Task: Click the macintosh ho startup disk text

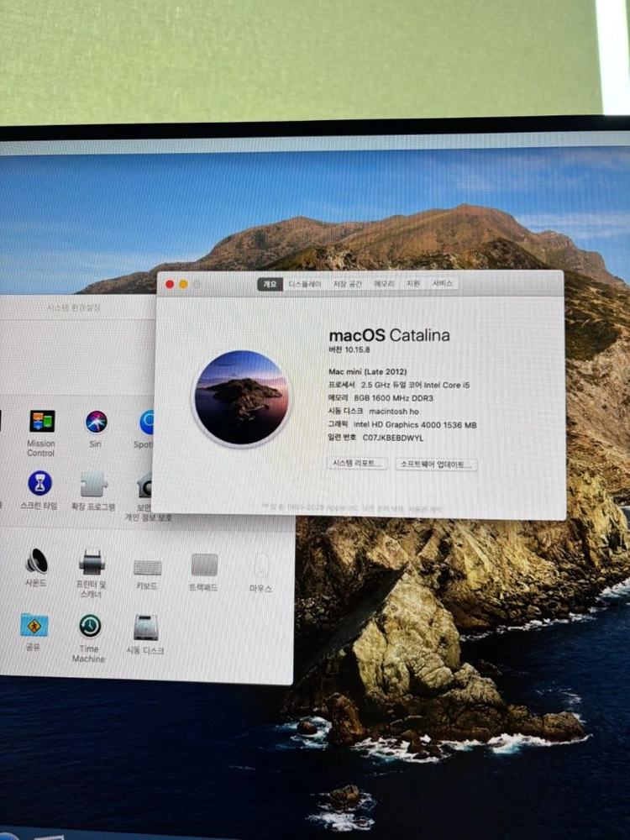Action: pyautogui.click(x=394, y=412)
